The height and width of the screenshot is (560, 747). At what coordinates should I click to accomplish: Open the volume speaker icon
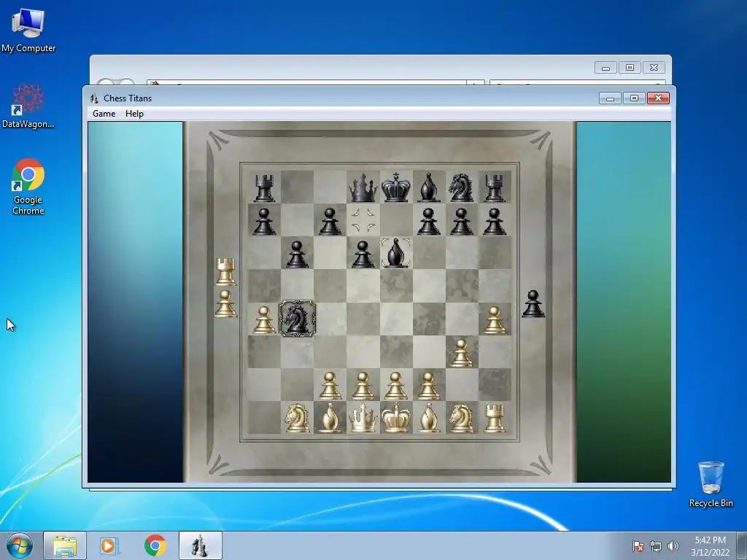[x=673, y=546]
